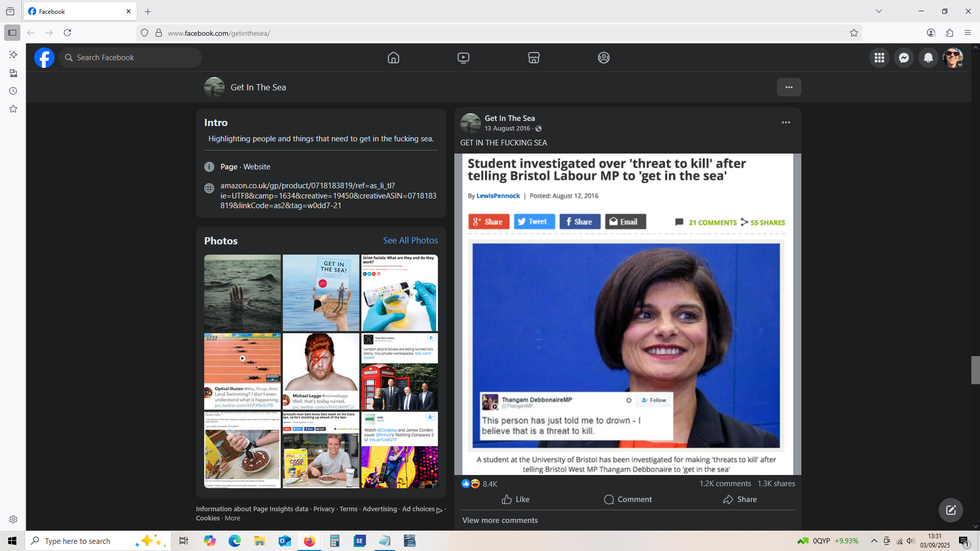Close the Facebook tab

tap(129, 11)
